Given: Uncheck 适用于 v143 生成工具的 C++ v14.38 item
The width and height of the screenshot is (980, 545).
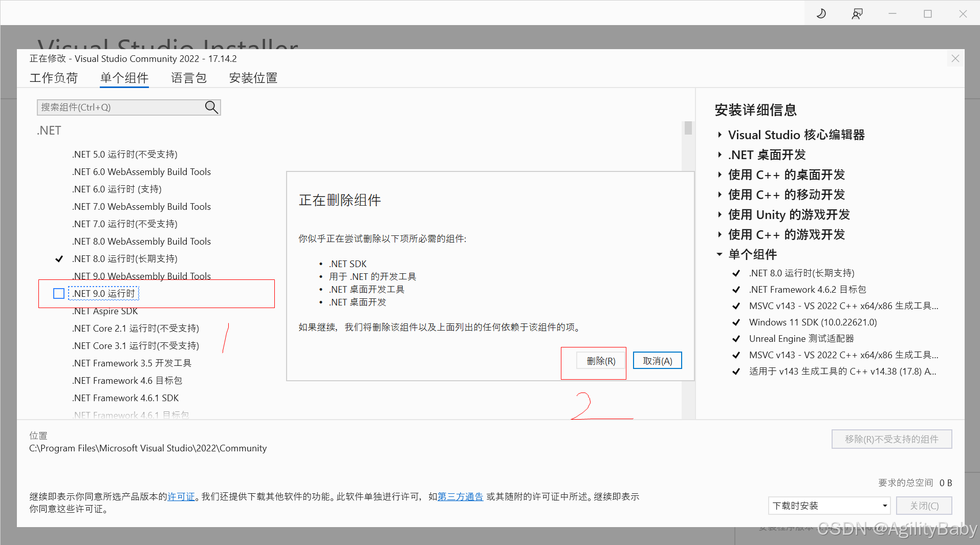Looking at the screenshot, I should (x=736, y=372).
